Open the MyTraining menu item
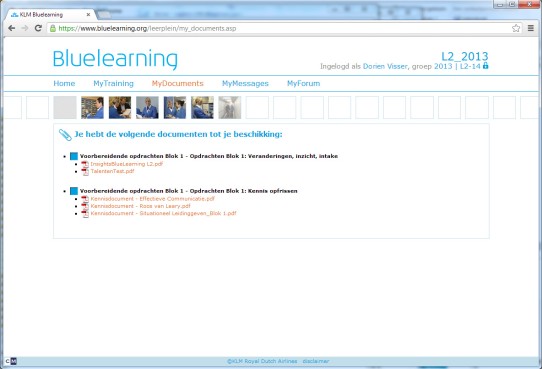This screenshot has height=369, width=542. [113, 83]
